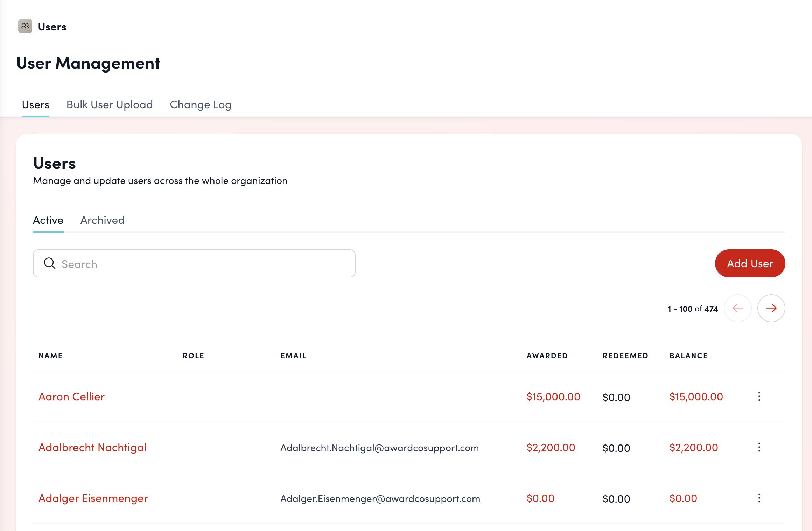
Task: Click the Users breadcrumb label
Action: 52,27
